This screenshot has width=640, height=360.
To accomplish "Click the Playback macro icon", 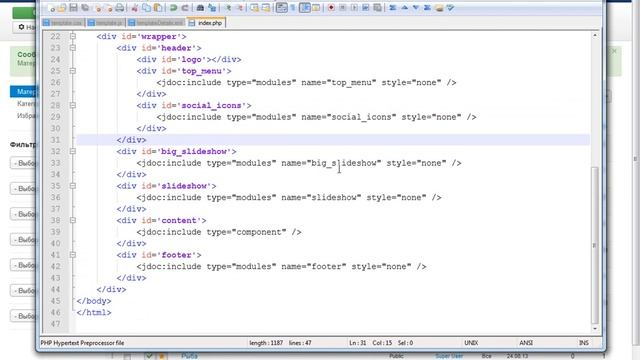I will point(354,8).
